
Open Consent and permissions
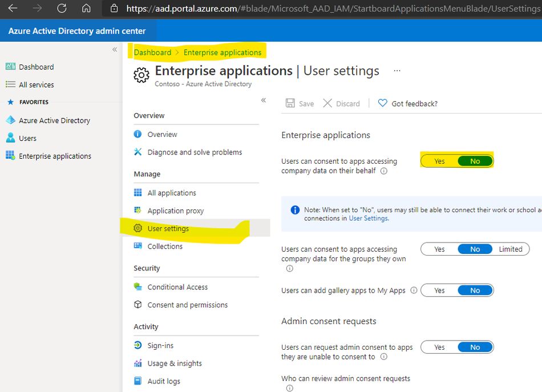click(187, 305)
